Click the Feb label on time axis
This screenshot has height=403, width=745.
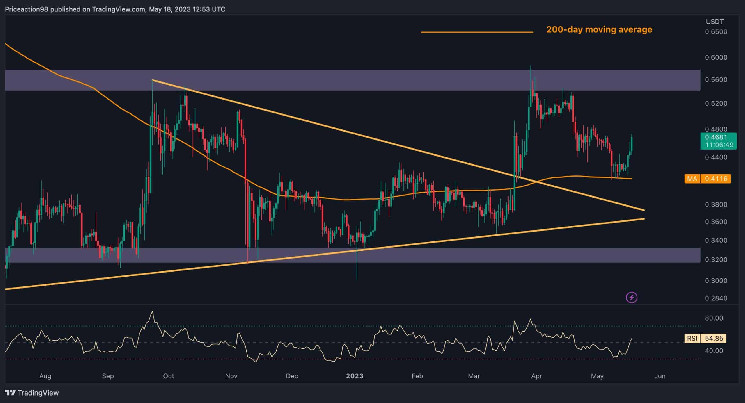[417, 376]
